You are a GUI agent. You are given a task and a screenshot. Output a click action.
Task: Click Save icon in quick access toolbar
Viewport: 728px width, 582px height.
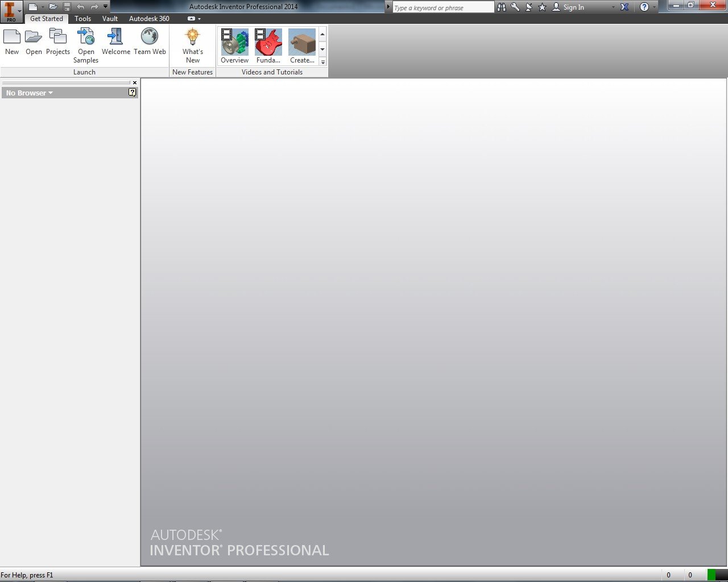point(67,7)
